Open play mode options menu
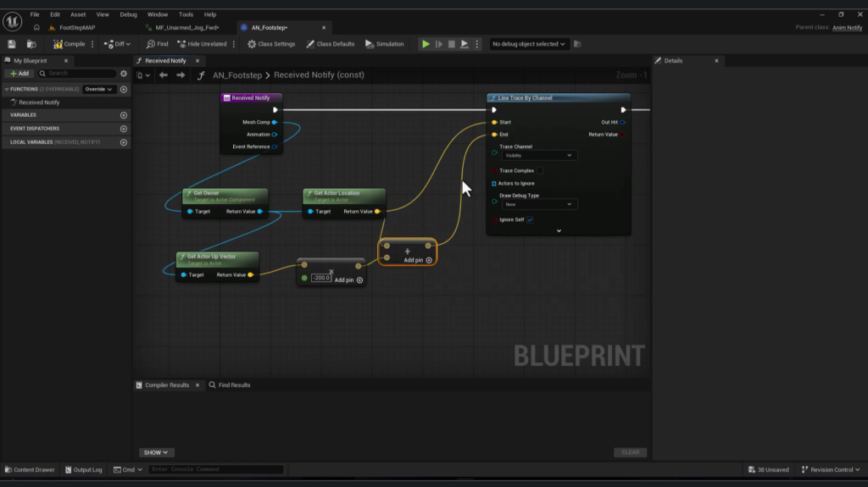This screenshot has height=487, width=868. click(477, 44)
